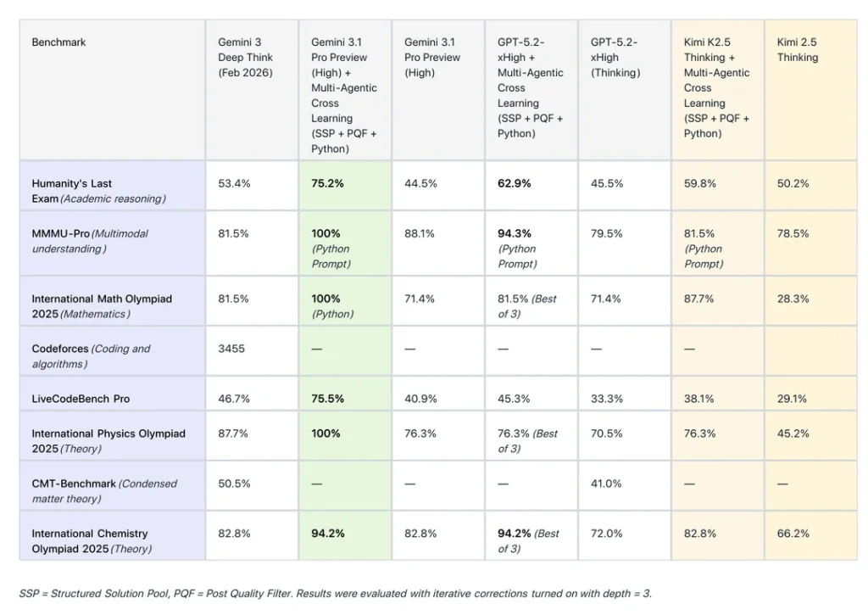
Task: Click the SSP and PQF footnote text
Action: point(335,594)
